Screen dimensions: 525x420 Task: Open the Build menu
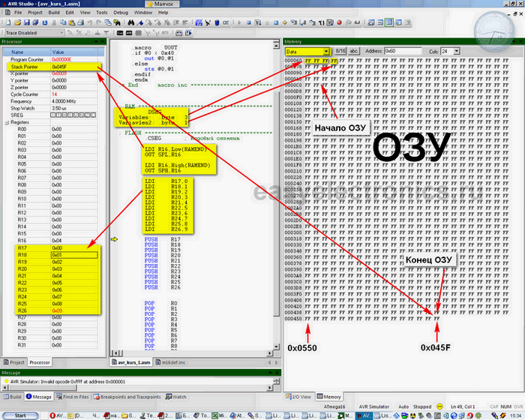point(54,13)
